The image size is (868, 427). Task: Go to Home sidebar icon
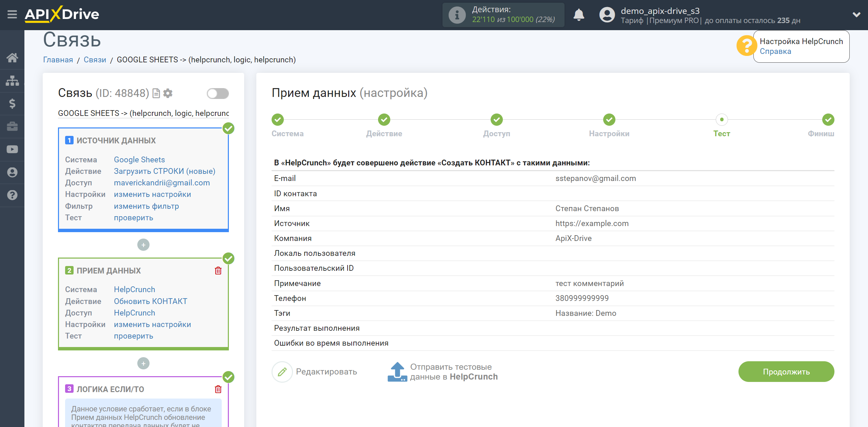click(x=12, y=58)
